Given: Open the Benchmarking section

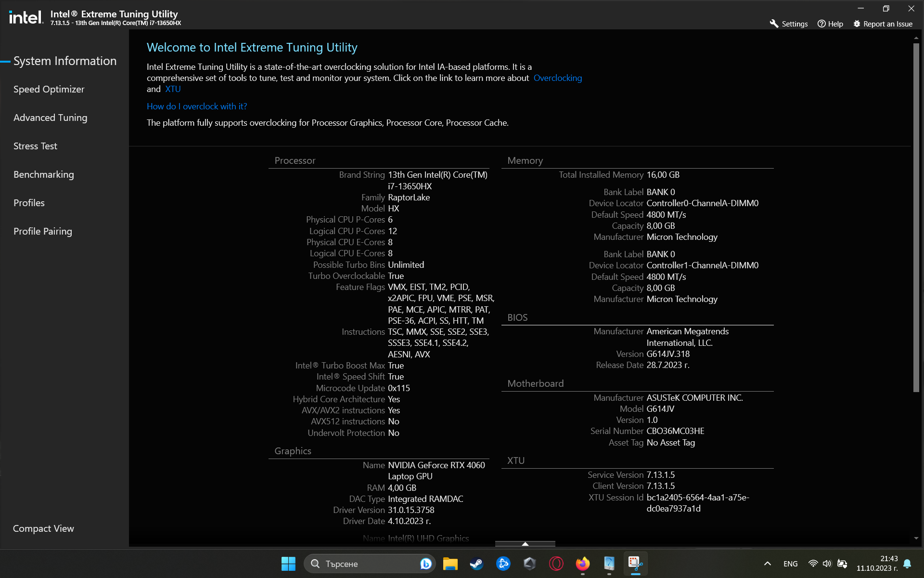Looking at the screenshot, I should point(43,174).
